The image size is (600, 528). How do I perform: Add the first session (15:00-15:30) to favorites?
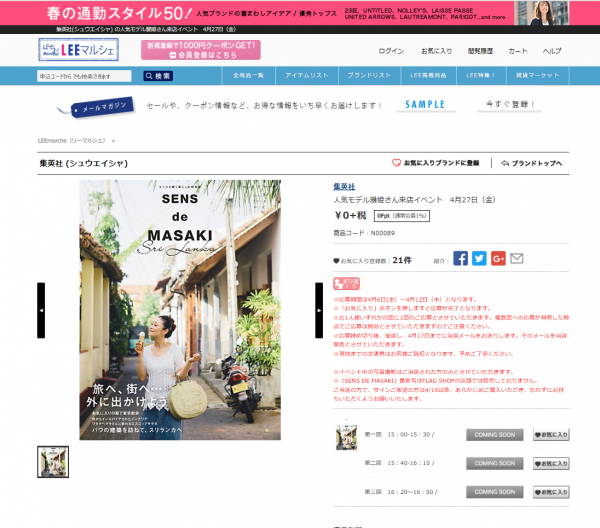(x=550, y=435)
